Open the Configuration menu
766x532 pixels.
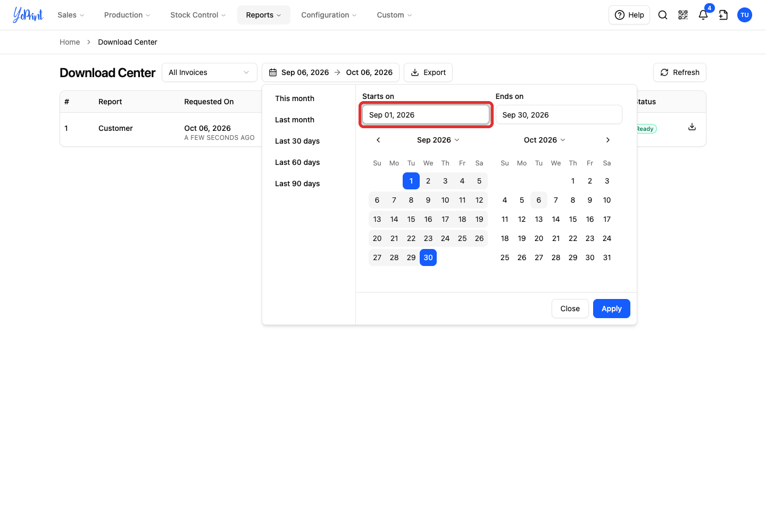(329, 15)
